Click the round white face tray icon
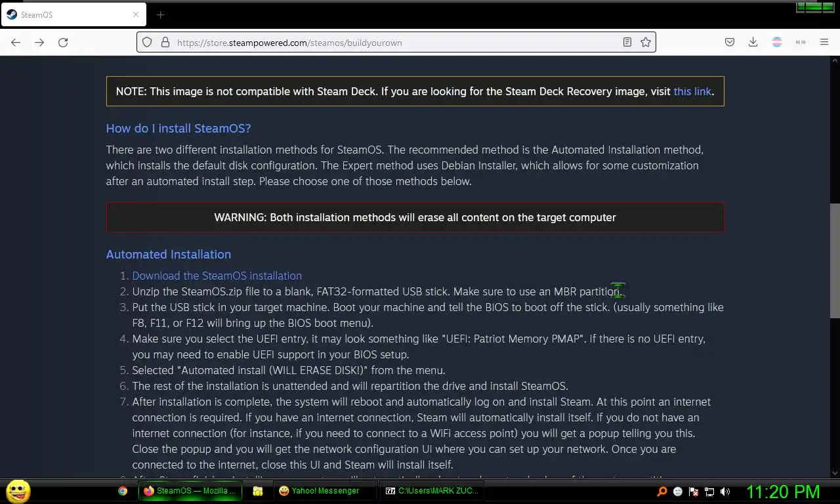 [x=678, y=491]
